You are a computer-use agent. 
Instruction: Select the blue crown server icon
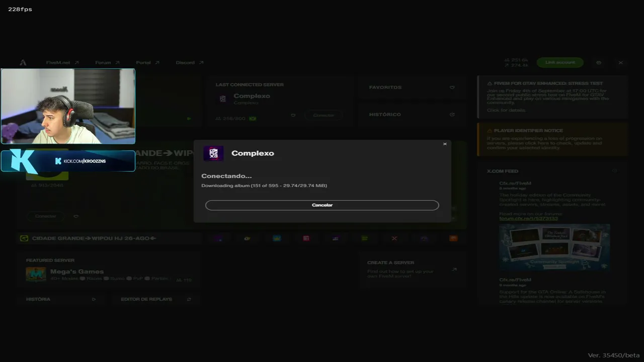[x=277, y=238]
